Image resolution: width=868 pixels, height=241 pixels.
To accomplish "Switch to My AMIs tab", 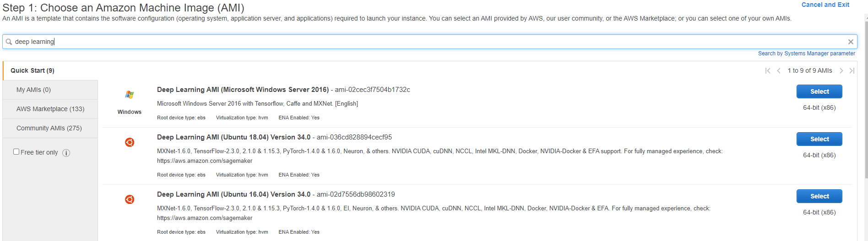I will pos(33,90).
